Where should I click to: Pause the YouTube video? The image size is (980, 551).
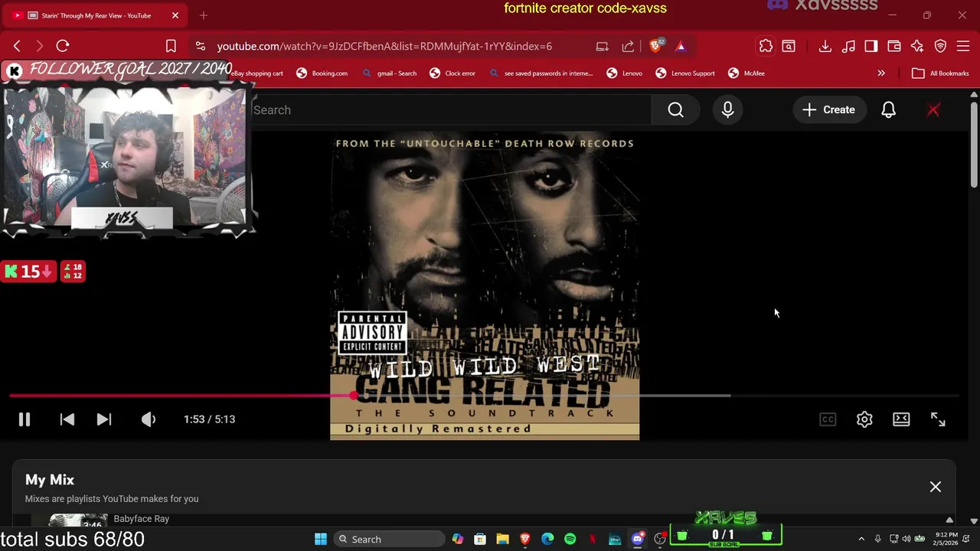[24, 419]
